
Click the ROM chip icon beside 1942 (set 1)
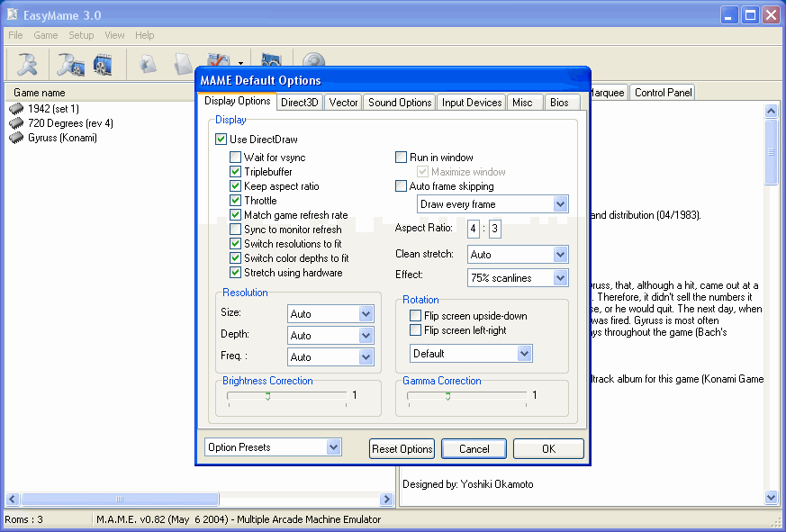[16, 109]
